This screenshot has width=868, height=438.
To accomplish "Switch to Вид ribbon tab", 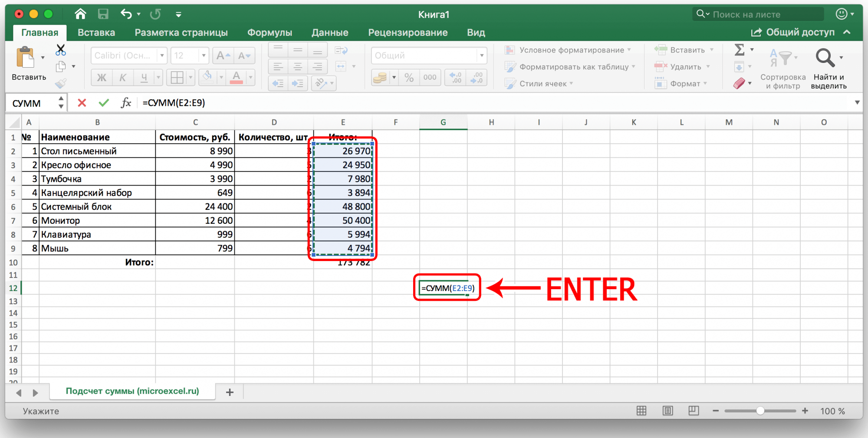I will pos(476,33).
